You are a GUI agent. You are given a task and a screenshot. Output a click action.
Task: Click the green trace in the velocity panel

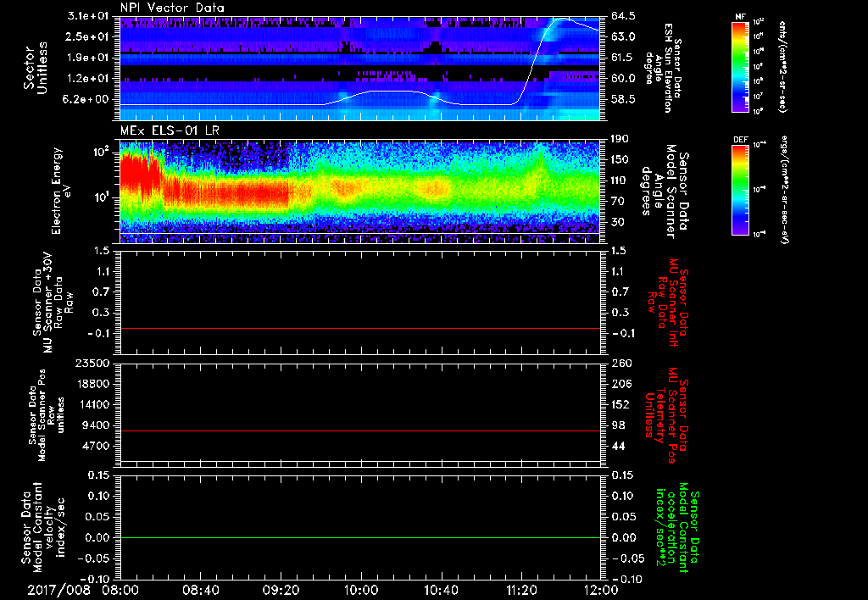pos(359,538)
